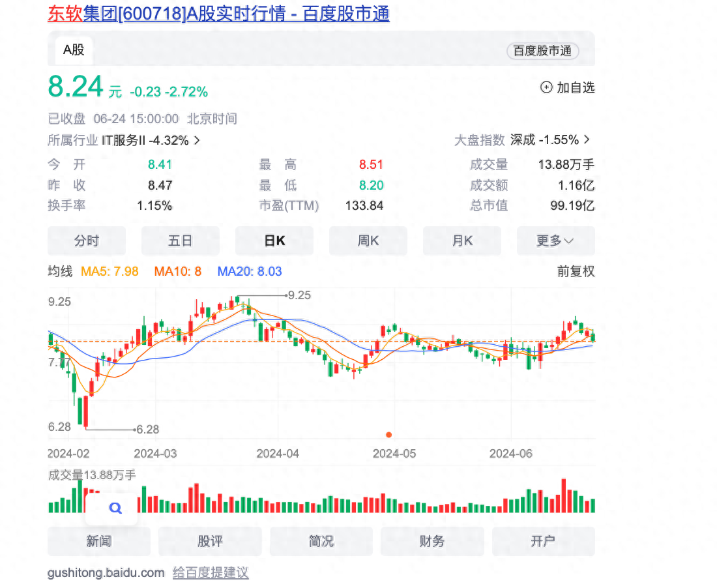The height and width of the screenshot is (588, 717).
Task: Click the 均线 label
Action: [61, 272]
